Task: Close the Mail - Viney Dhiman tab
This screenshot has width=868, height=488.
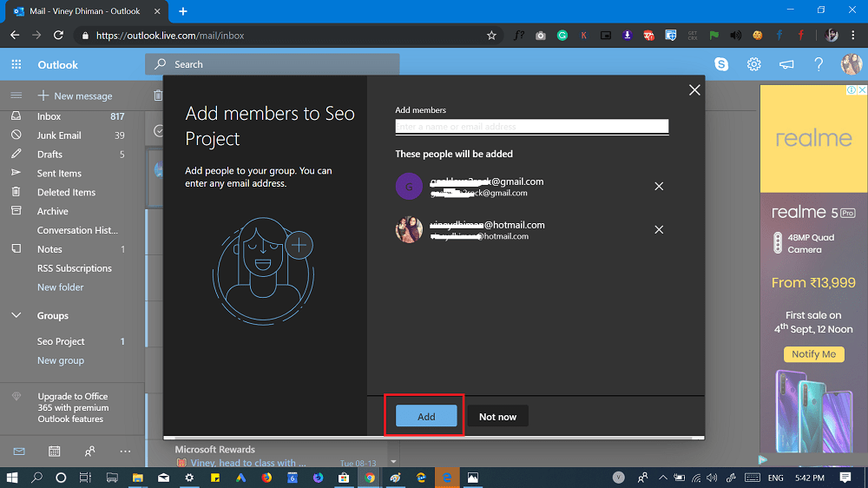Action: pyautogui.click(x=157, y=11)
